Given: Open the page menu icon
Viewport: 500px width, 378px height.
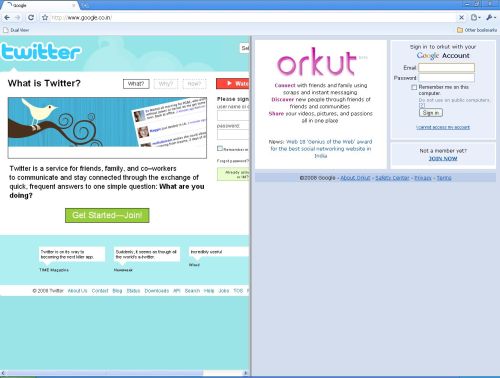Looking at the screenshot, I should click(x=476, y=17).
